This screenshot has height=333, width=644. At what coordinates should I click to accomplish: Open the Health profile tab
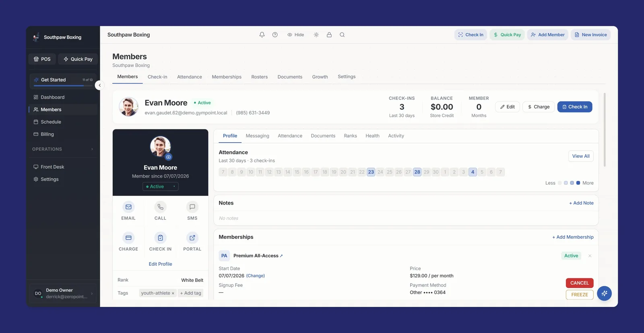(x=372, y=136)
